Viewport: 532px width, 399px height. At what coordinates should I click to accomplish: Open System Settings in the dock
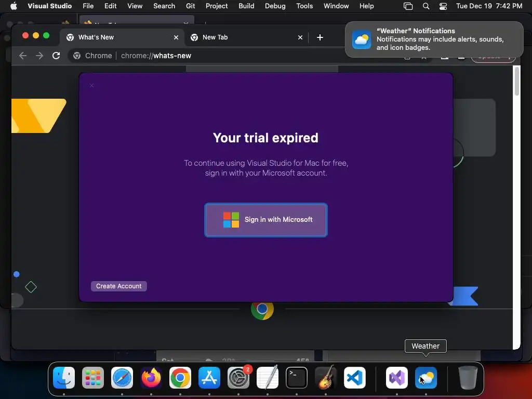(x=238, y=378)
